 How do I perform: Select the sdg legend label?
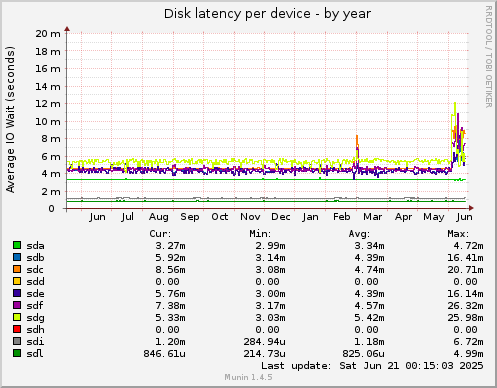point(35,318)
